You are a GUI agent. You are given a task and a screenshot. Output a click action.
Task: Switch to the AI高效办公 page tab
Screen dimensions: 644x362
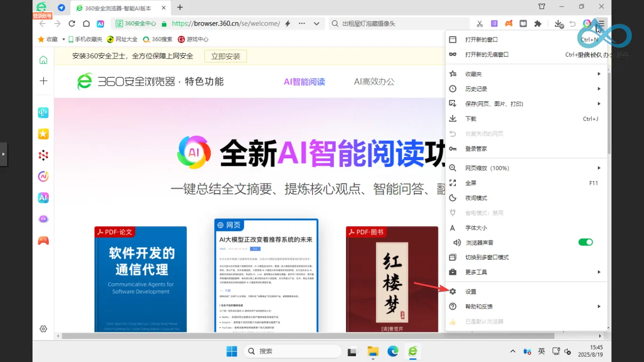tap(374, 82)
